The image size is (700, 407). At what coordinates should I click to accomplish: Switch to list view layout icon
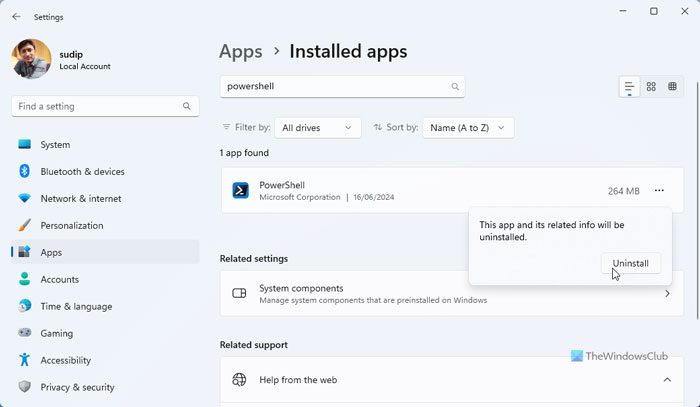point(629,87)
